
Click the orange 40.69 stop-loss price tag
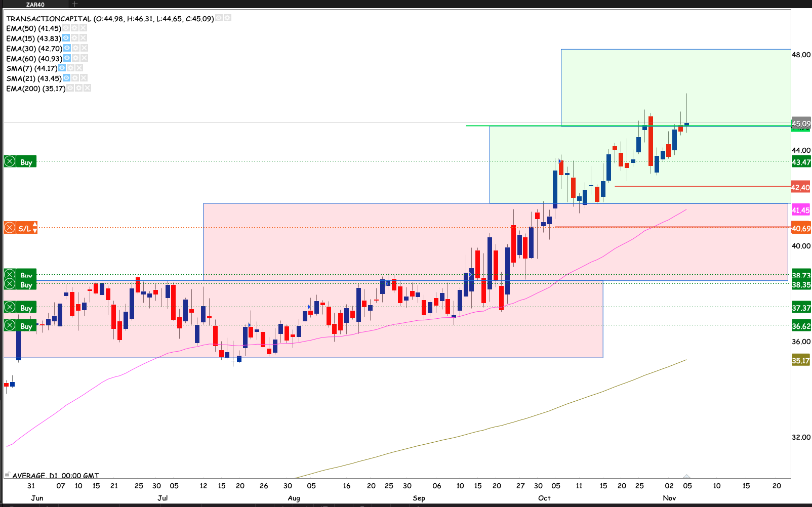point(800,228)
